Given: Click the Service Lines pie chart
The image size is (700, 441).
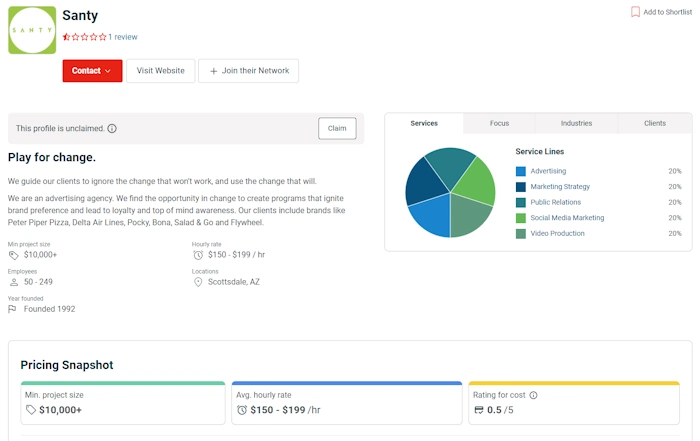Looking at the screenshot, I should point(450,192).
